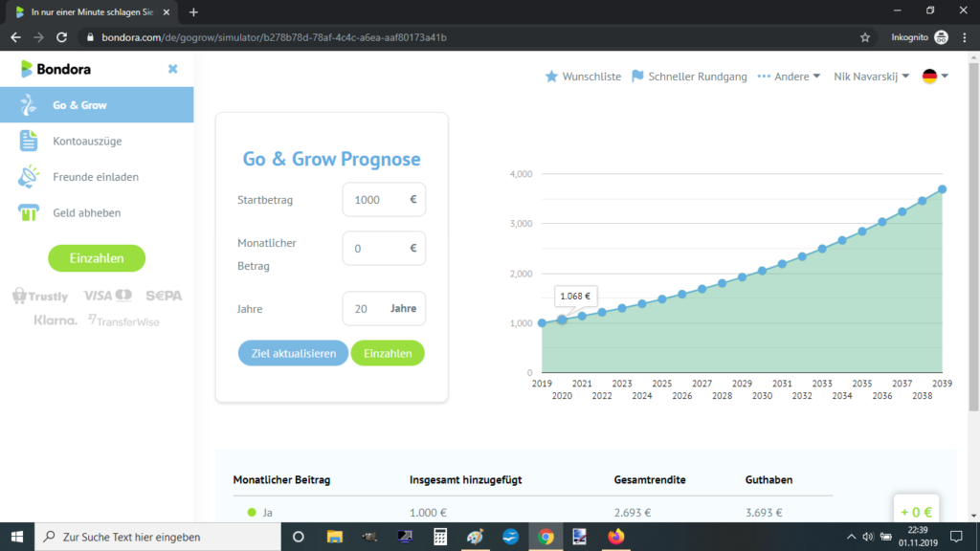The width and height of the screenshot is (980, 551).
Task: Expand the Andere dropdown menu
Action: (789, 77)
